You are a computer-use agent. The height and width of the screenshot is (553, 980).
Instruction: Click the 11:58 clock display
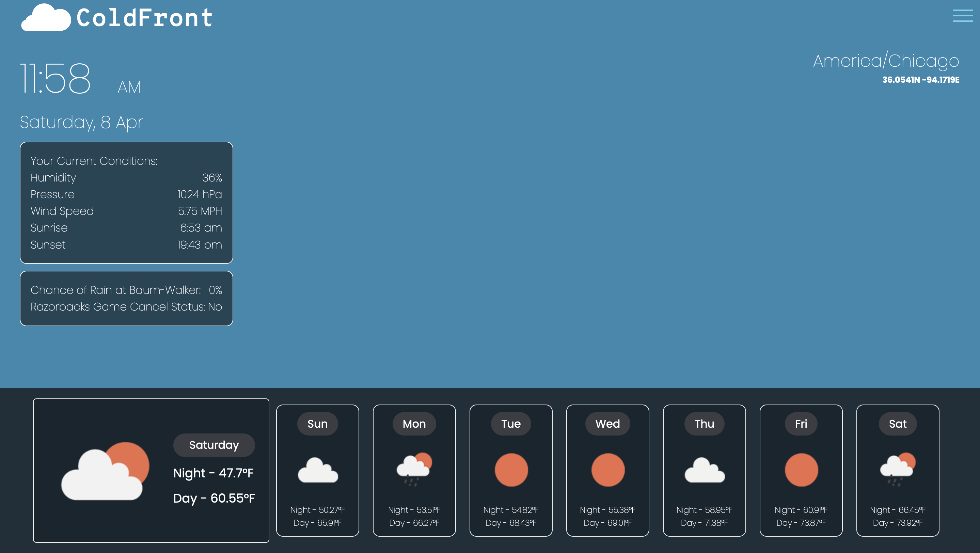[56, 78]
